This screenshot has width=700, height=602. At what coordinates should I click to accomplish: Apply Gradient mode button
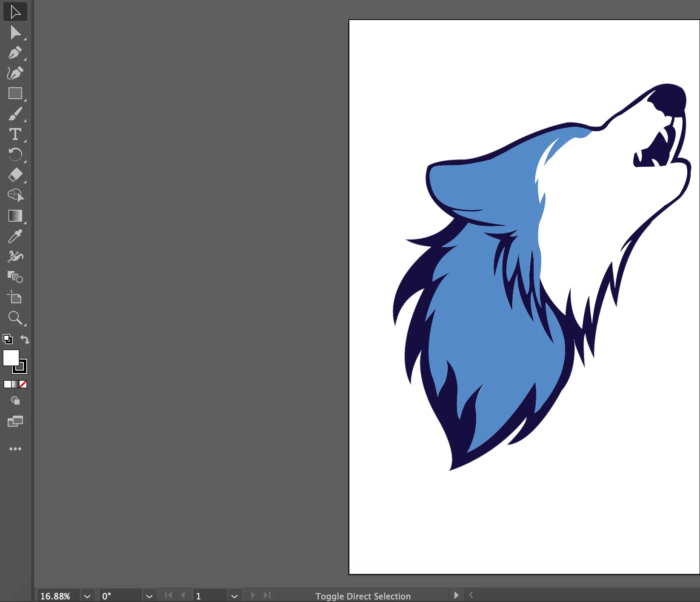pyautogui.click(x=15, y=384)
